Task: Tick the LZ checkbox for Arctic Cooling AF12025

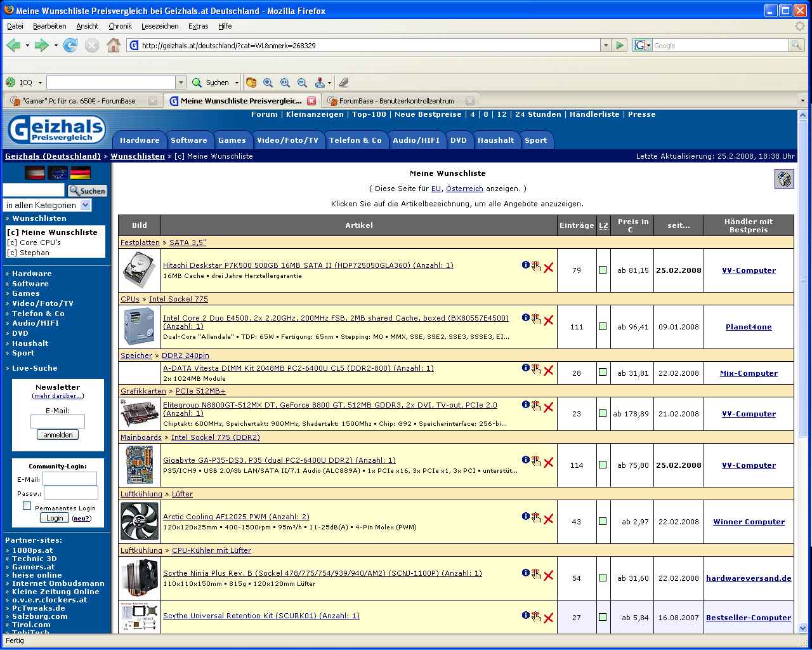Action: click(x=603, y=521)
